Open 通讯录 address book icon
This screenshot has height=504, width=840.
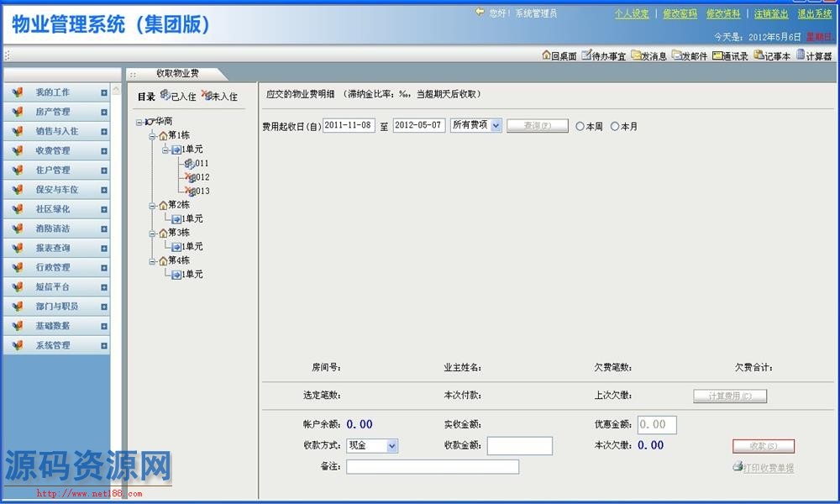tap(717, 55)
